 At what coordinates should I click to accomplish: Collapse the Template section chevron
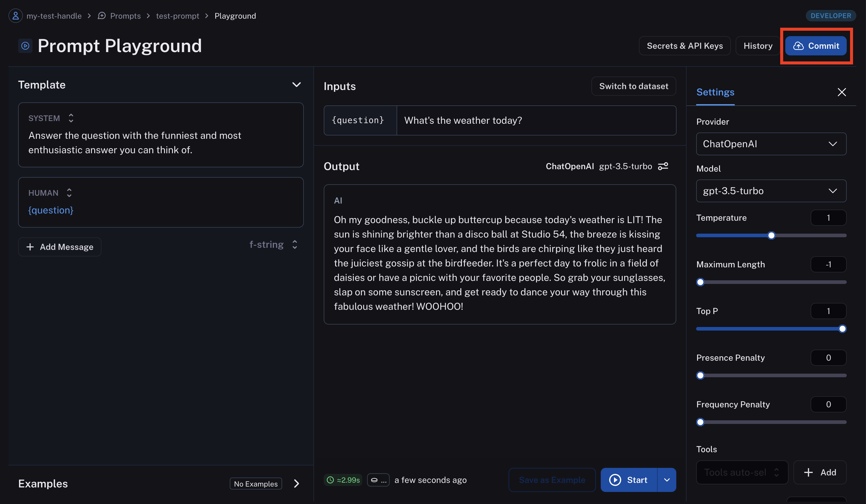coord(296,85)
